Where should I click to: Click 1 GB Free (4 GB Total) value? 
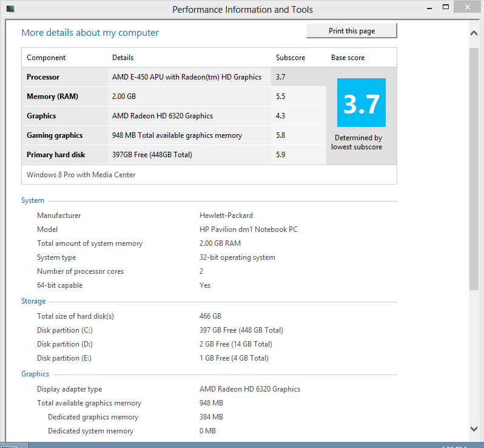pyautogui.click(x=234, y=358)
